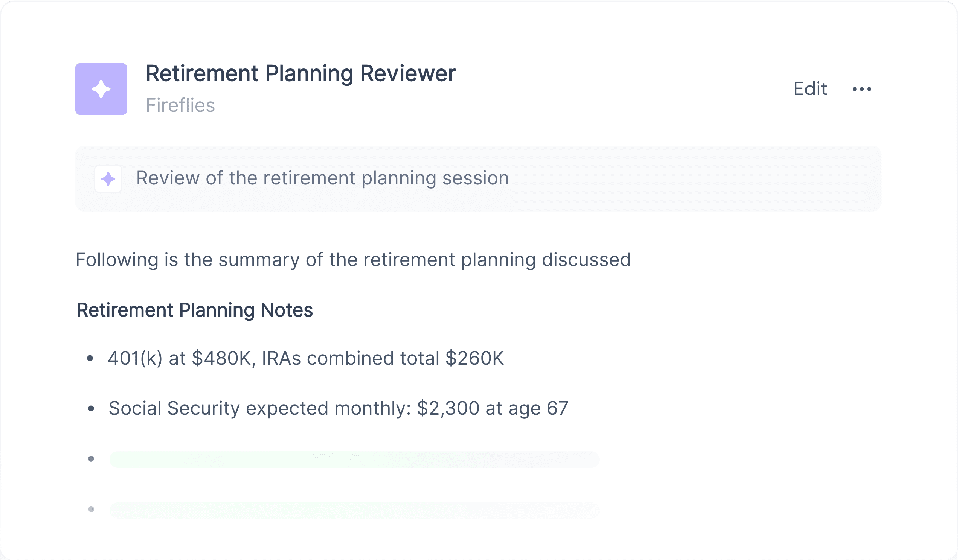Click the 'Review of the retirement planning session' prompt
The image size is (958, 560).
322,178
